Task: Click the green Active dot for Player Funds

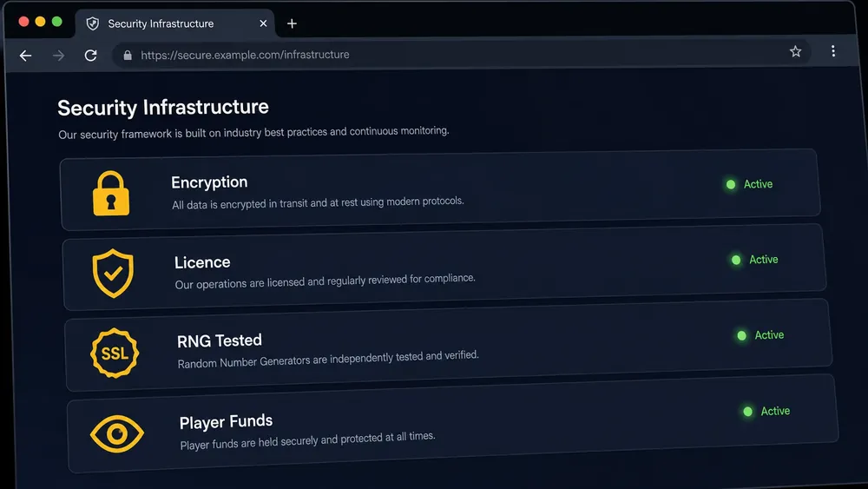Action: coord(748,412)
